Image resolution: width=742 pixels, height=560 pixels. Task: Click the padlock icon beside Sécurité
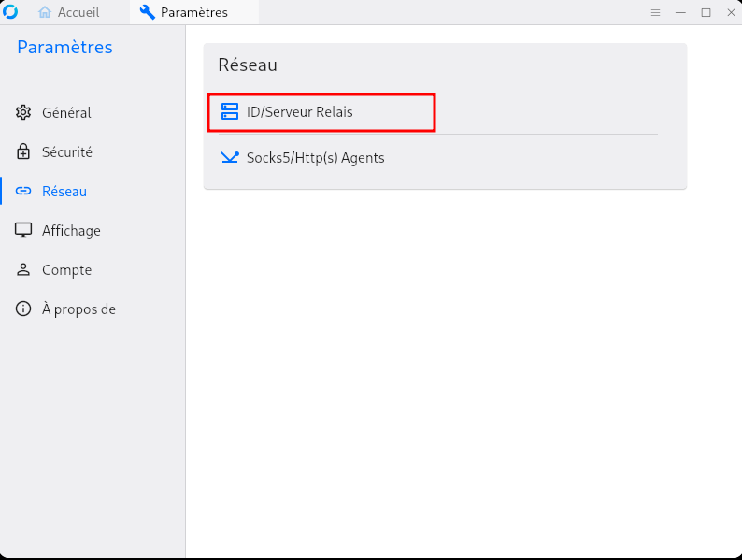click(x=23, y=152)
